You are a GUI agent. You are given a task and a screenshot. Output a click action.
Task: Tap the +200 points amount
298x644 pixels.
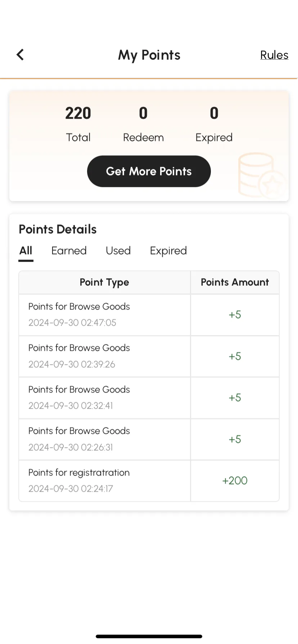click(235, 481)
